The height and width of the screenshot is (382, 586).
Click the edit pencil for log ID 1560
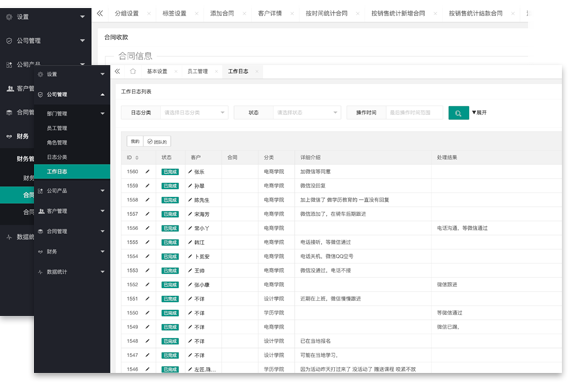click(x=147, y=172)
